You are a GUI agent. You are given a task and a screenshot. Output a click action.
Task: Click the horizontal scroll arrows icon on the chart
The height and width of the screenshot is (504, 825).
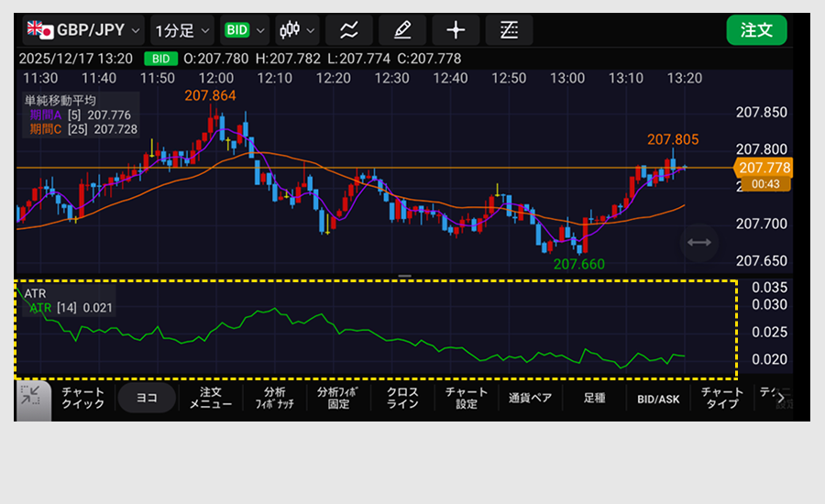pyautogui.click(x=699, y=242)
